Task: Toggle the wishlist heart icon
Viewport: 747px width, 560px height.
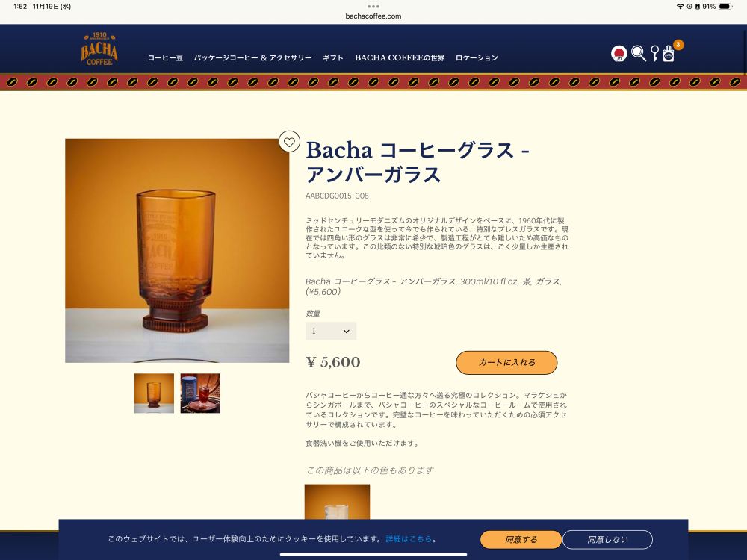Action: 289,141
